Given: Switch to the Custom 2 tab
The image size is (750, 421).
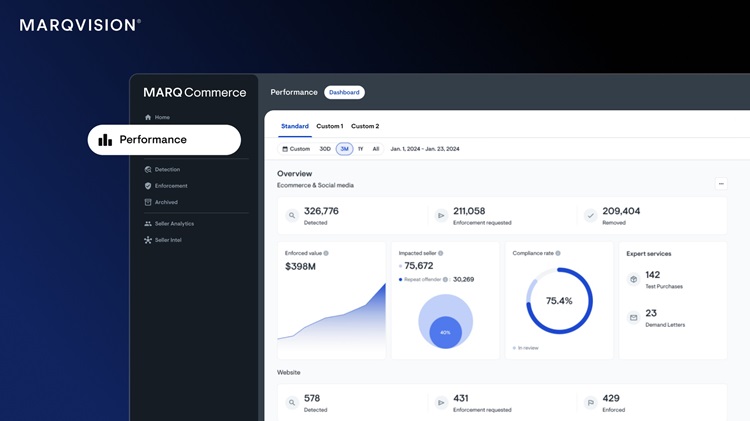Looking at the screenshot, I should pyautogui.click(x=365, y=126).
